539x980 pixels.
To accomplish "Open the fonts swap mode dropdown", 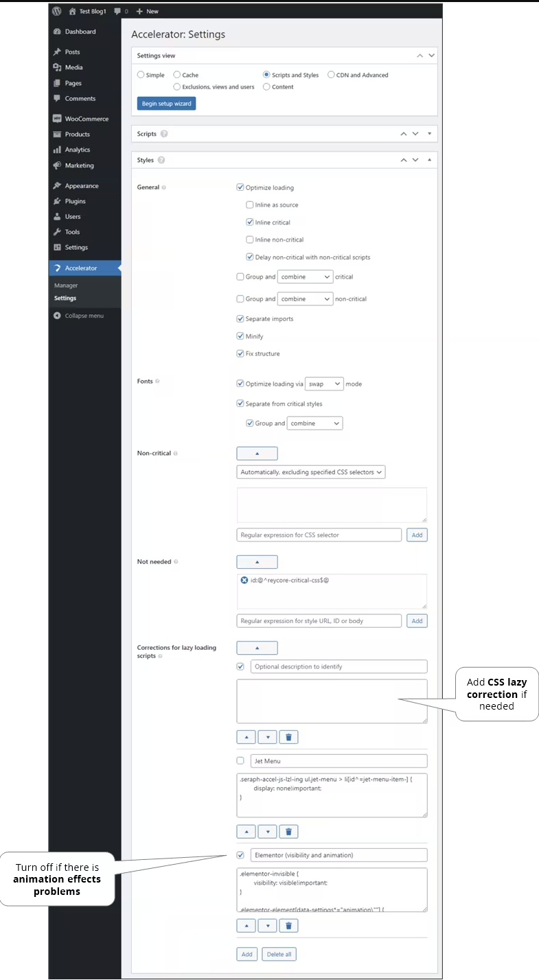I will tap(324, 384).
